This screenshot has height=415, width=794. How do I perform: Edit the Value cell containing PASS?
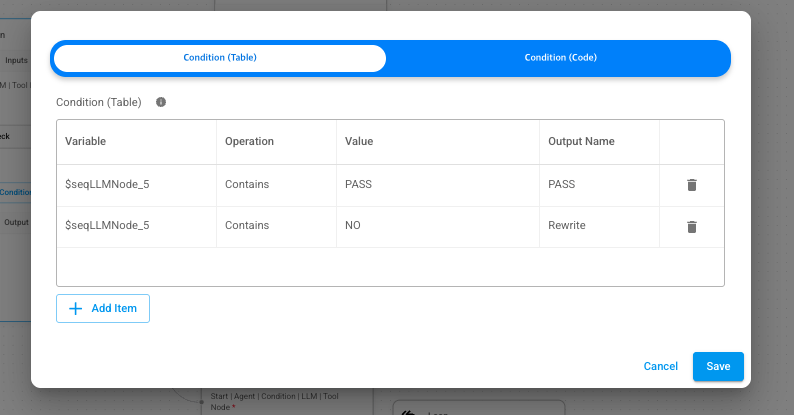[x=438, y=185]
